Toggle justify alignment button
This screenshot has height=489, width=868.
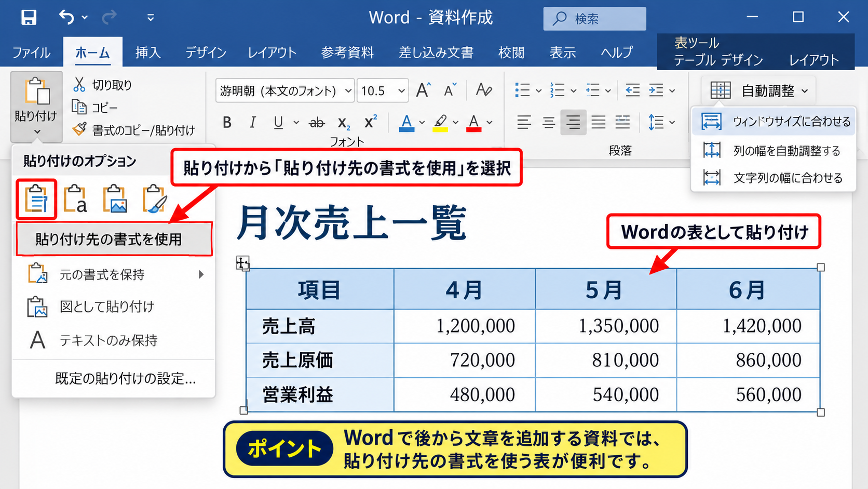pyautogui.click(x=599, y=123)
